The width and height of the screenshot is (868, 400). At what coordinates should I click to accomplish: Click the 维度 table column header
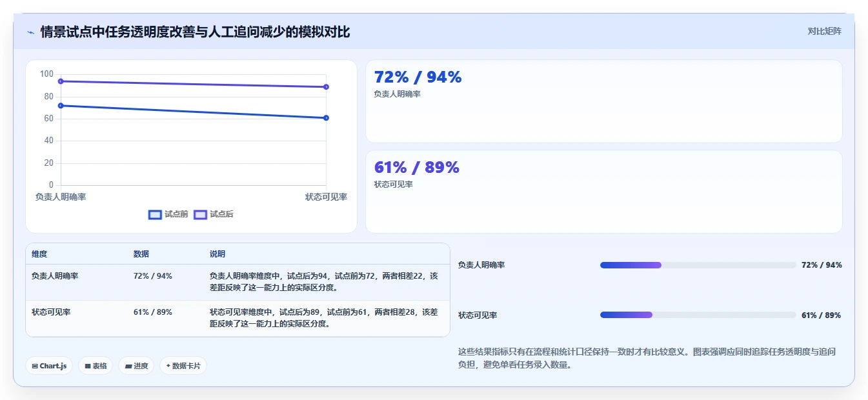(x=39, y=254)
